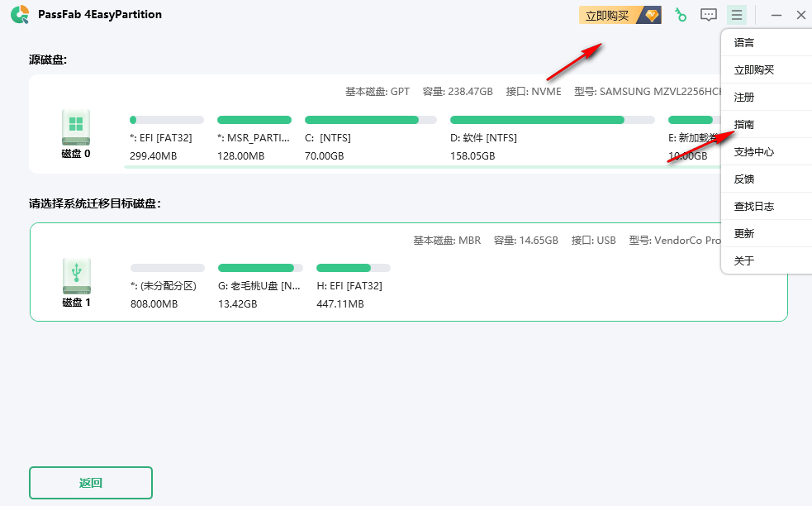Viewport: 812px width, 506px height.
Task: Select the 磁盘 1 USB disk icon
Action: (76, 276)
